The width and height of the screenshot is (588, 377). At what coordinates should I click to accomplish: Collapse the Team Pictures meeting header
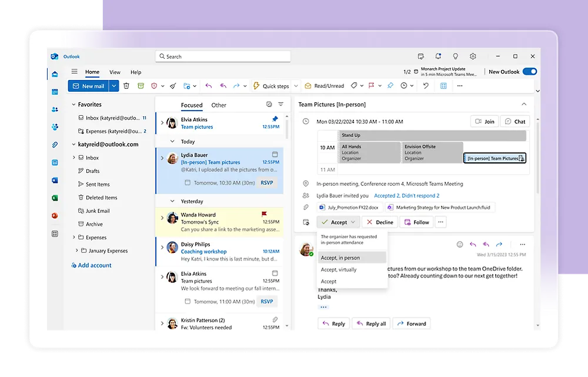coord(524,104)
